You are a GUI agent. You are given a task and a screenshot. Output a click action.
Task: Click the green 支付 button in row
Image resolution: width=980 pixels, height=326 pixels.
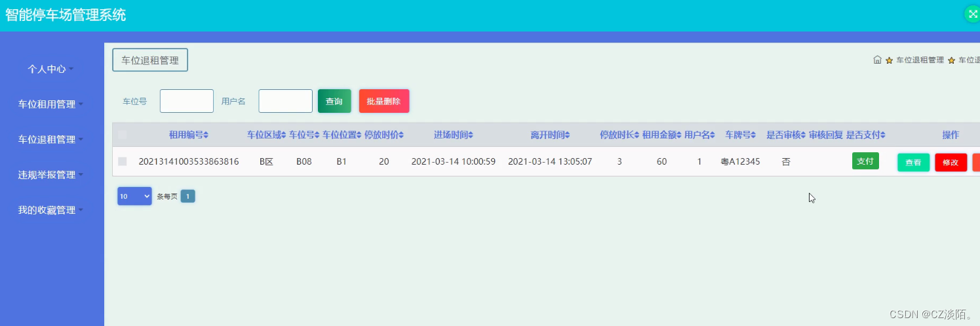(865, 161)
